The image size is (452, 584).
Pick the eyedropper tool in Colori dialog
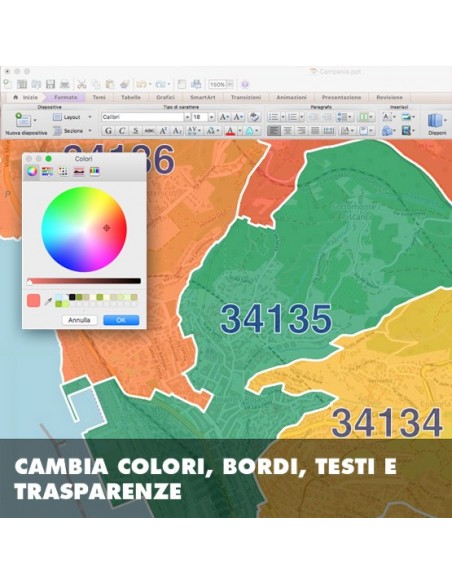click(48, 301)
